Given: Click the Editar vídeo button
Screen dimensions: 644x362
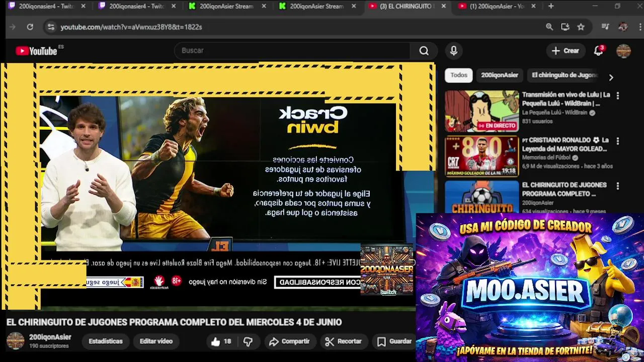Looking at the screenshot, I should (156, 341).
